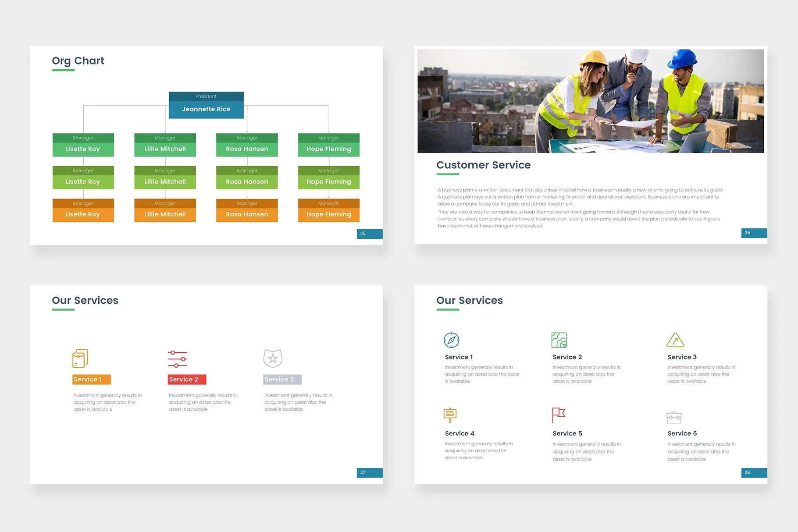Select the top green Rosa Hansen box
The height and width of the screenshot is (532, 798).
pos(247,145)
